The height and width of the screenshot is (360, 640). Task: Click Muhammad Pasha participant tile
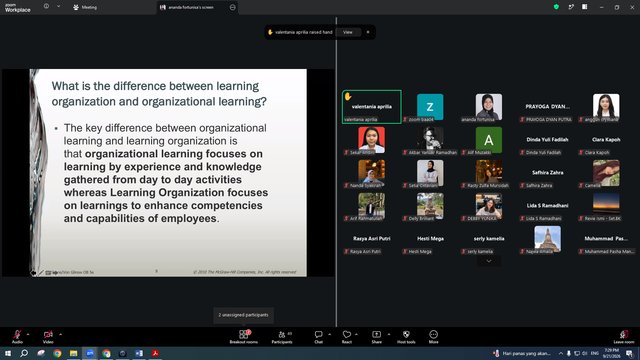pos(606,239)
